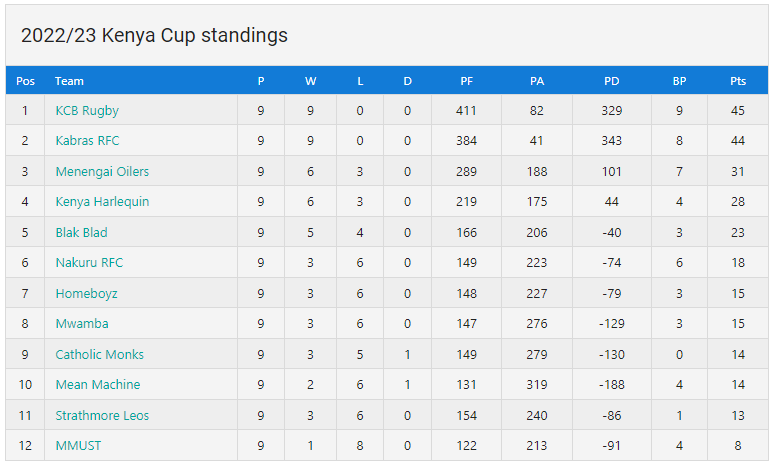Open the Kabras RFC team link
Screen dimensions: 773x463
tap(87, 141)
